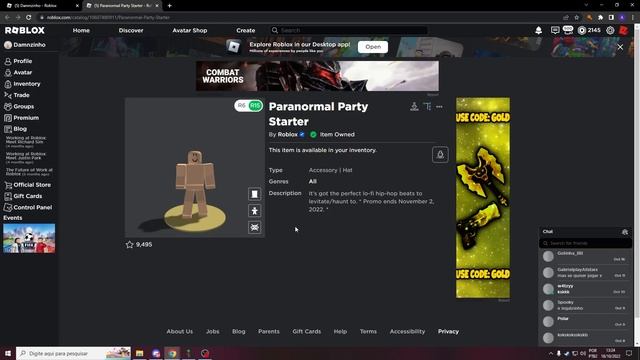The image size is (640, 360).
Task: Open File Explorer from the taskbar
Action: (x=140, y=353)
